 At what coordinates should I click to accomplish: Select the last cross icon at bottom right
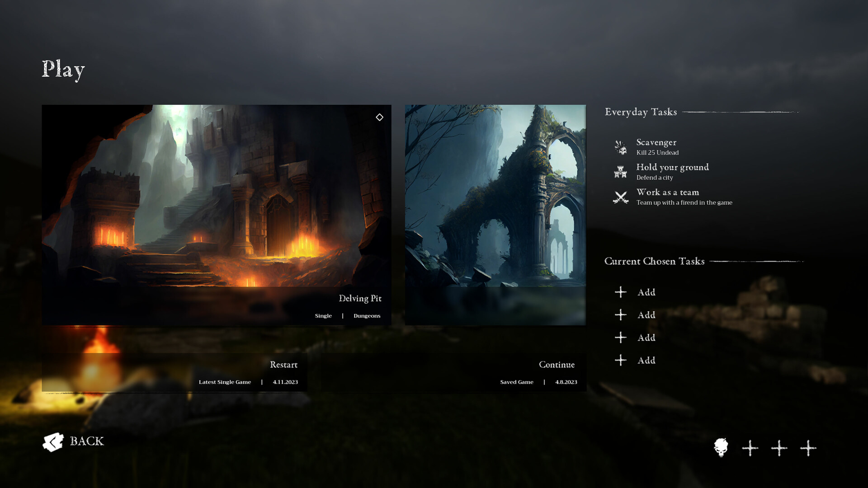(x=807, y=447)
